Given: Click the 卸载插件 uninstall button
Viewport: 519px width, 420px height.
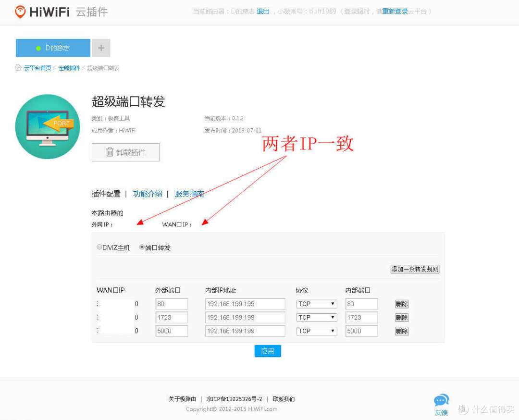Looking at the screenshot, I should 125,152.
